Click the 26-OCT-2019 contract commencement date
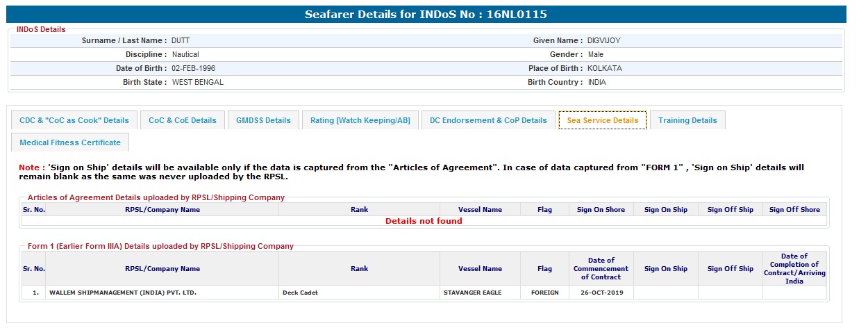This screenshot has width=868, height=328. (x=601, y=293)
